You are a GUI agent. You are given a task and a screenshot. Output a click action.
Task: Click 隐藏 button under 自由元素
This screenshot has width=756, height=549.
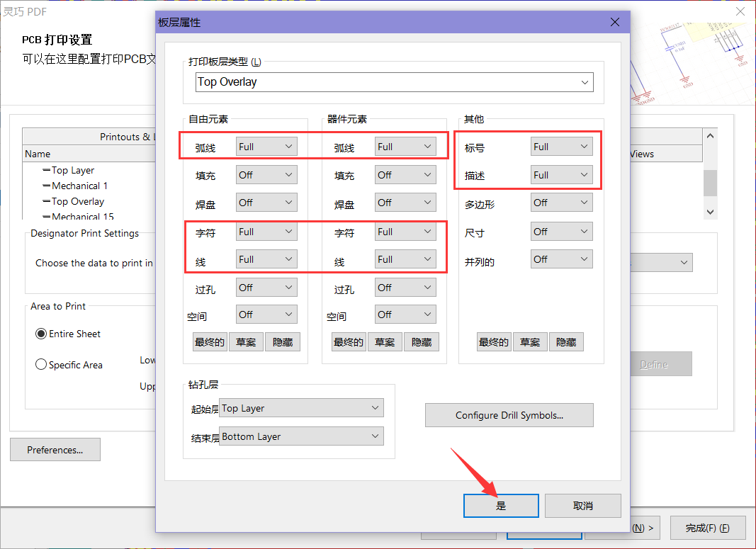click(x=283, y=341)
